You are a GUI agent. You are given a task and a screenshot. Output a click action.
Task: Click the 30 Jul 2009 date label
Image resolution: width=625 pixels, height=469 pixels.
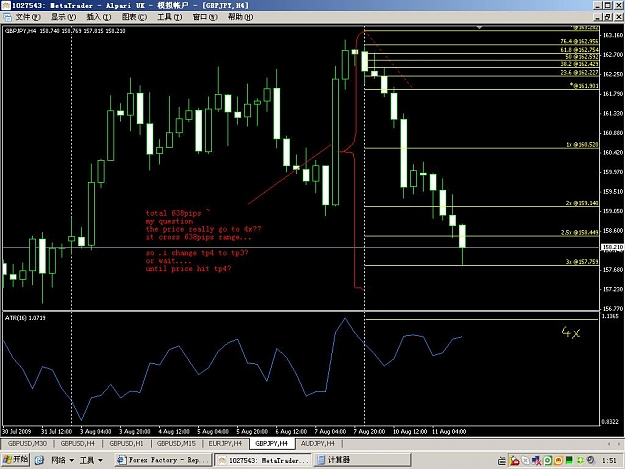click(17, 432)
